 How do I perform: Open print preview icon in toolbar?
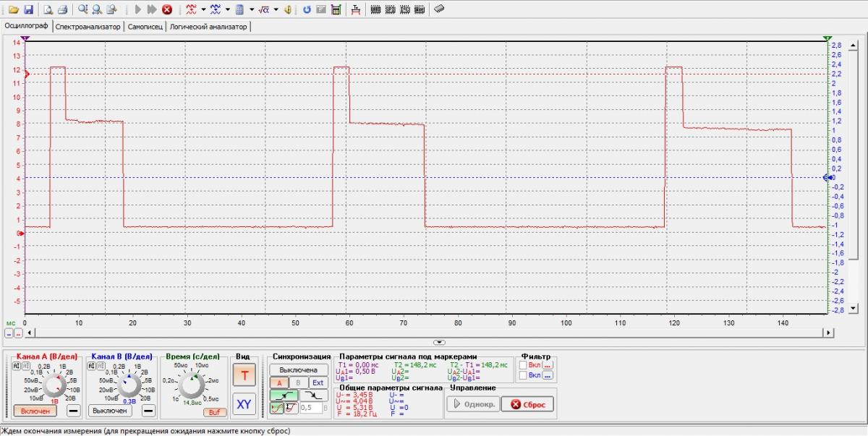[x=48, y=9]
